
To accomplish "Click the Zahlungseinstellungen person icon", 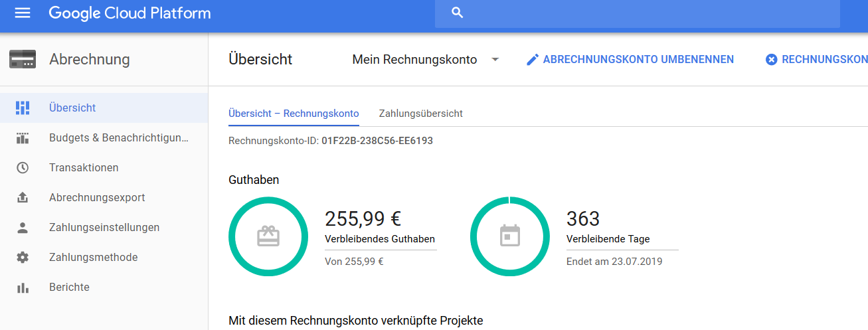I will (x=23, y=228).
